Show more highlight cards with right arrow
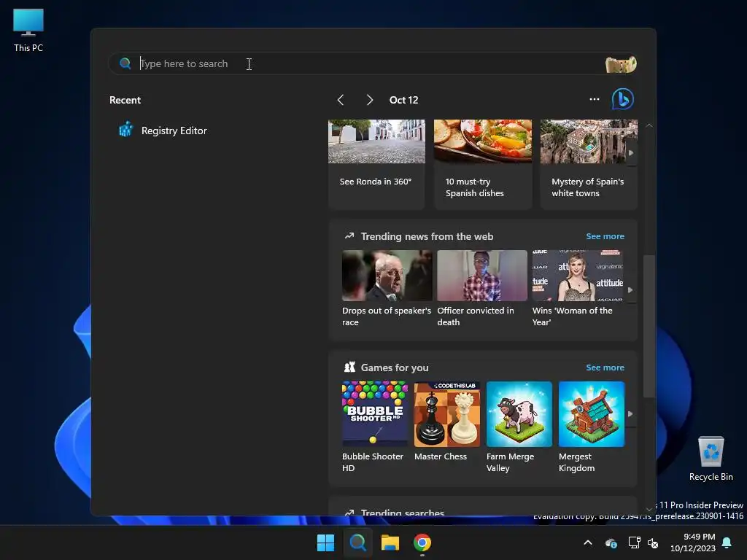The height and width of the screenshot is (560, 747). coord(631,153)
